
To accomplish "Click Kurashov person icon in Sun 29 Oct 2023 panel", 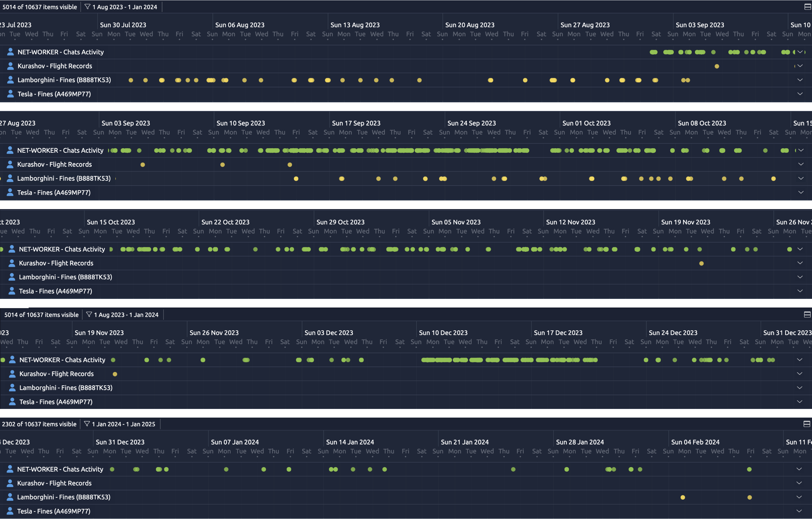I will tap(12, 263).
